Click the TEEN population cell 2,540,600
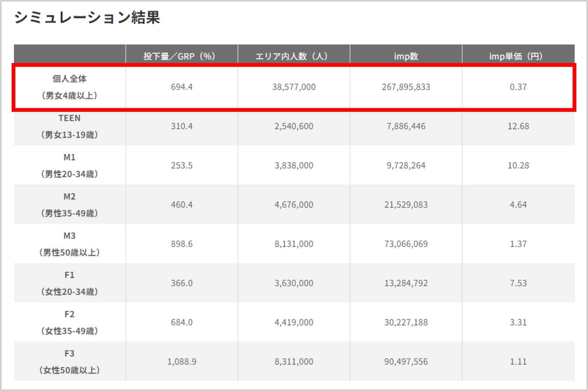This screenshot has height=391, width=588. click(293, 126)
